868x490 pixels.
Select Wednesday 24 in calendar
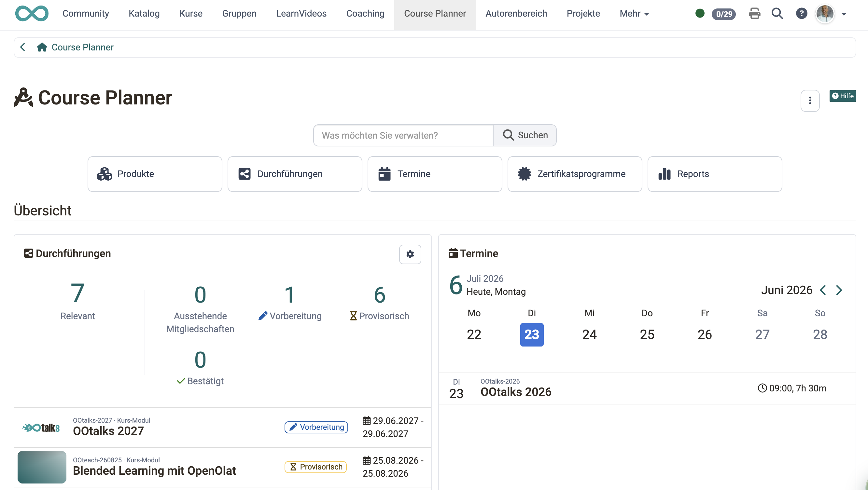(x=589, y=334)
